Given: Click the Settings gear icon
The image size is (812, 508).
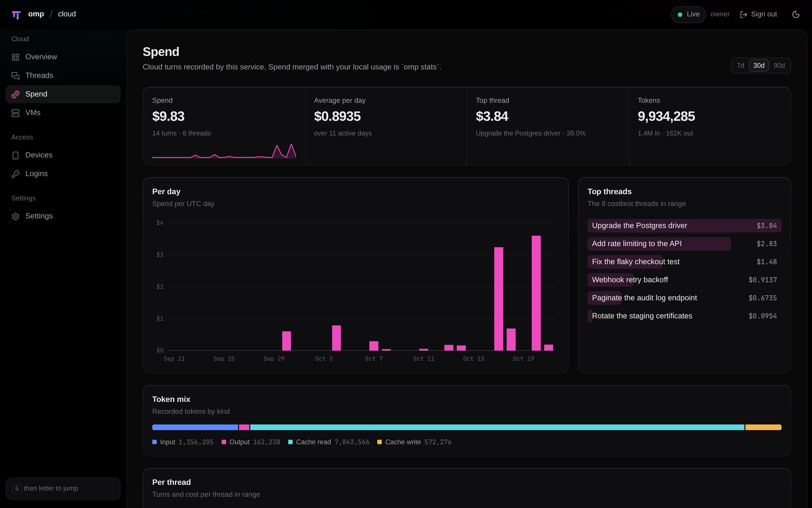Looking at the screenshot, I should (16, 216).
